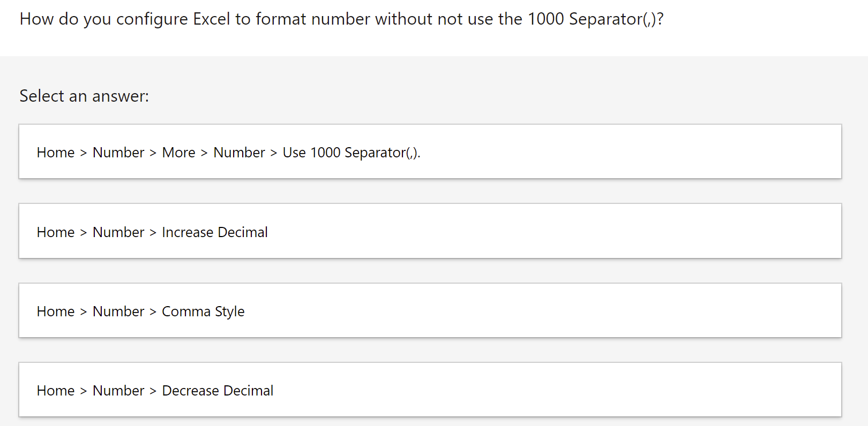
Task: Click "More" within the first answer option
Action: (x=178, y=152)
